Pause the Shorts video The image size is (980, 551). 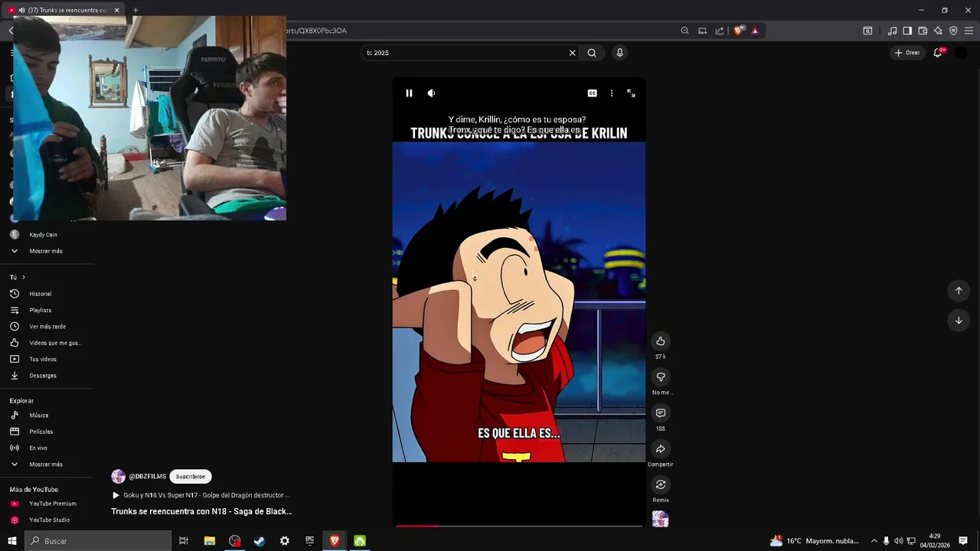tap(409, 93)
